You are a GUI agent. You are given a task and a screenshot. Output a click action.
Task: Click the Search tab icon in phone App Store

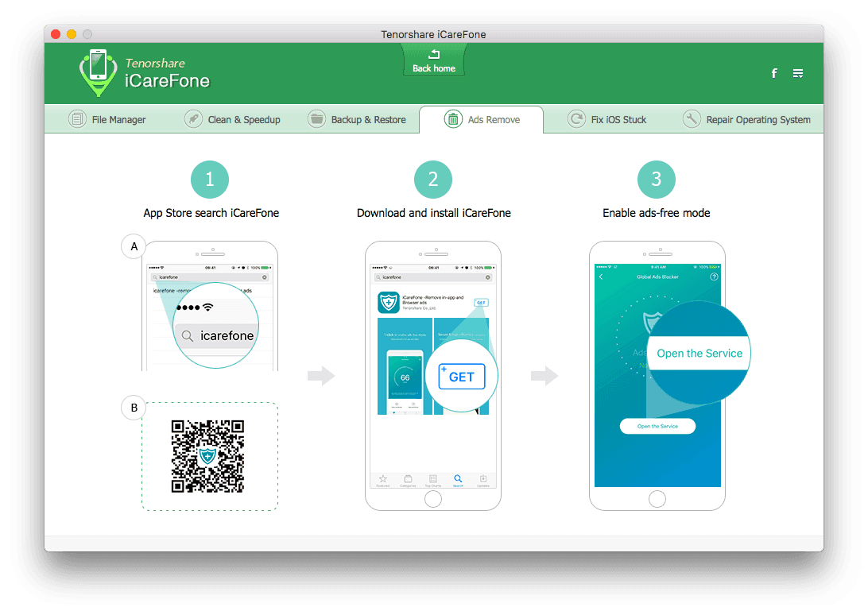tap(458, 480)
